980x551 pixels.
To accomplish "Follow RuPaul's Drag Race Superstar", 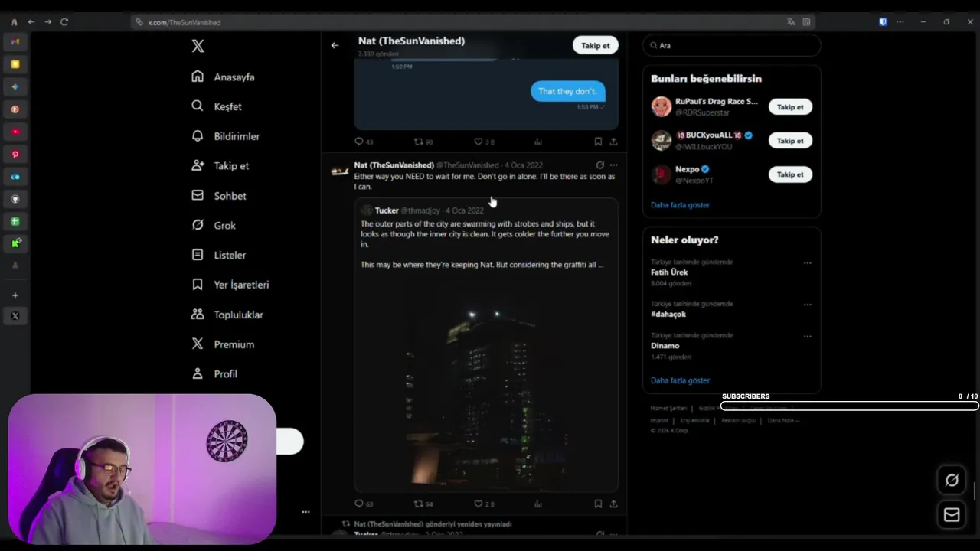I will point(790,107).
